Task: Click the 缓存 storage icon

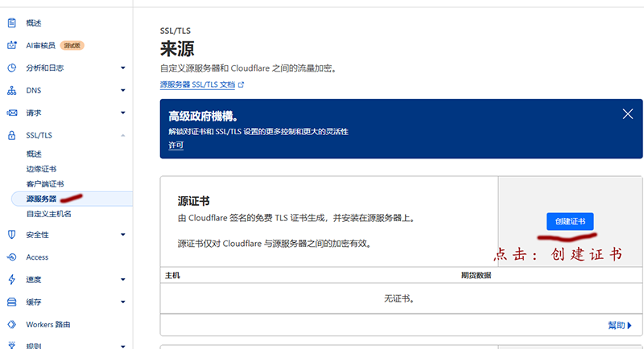Action: coord(11,302)
